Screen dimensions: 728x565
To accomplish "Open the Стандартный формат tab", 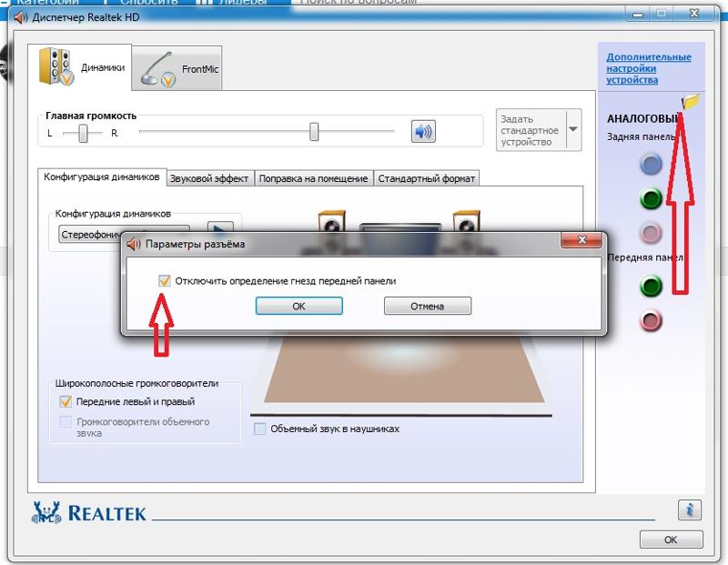I will point(426,178).
